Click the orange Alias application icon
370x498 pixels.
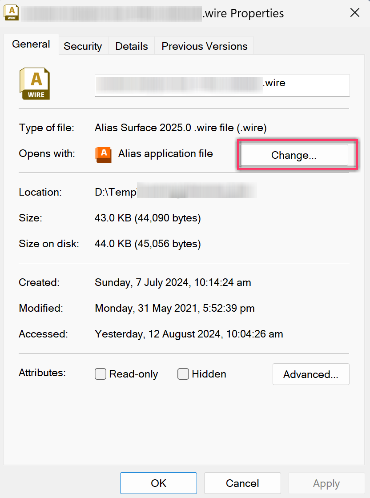pyautogui.click(x=103, y=155)
